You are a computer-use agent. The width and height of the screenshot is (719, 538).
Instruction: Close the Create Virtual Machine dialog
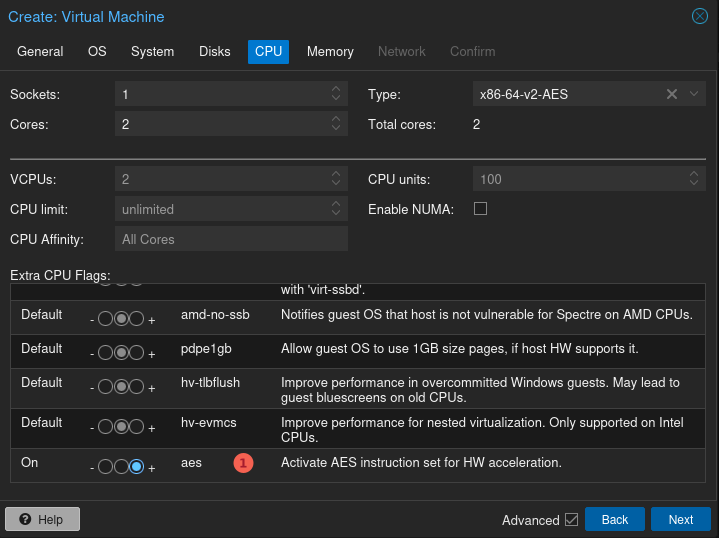click(x=700, y=16)
